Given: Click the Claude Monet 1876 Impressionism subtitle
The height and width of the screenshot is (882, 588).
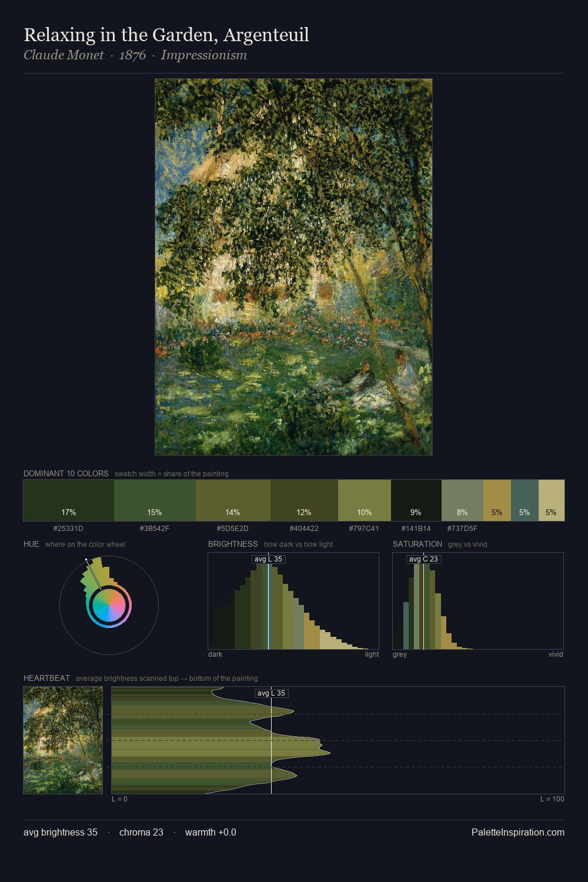Looking at the screenshot, I should point(135,55).
